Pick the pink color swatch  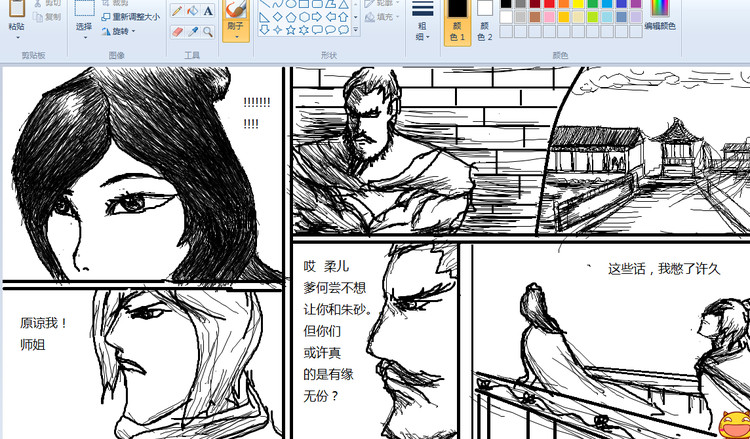point(549,17)
